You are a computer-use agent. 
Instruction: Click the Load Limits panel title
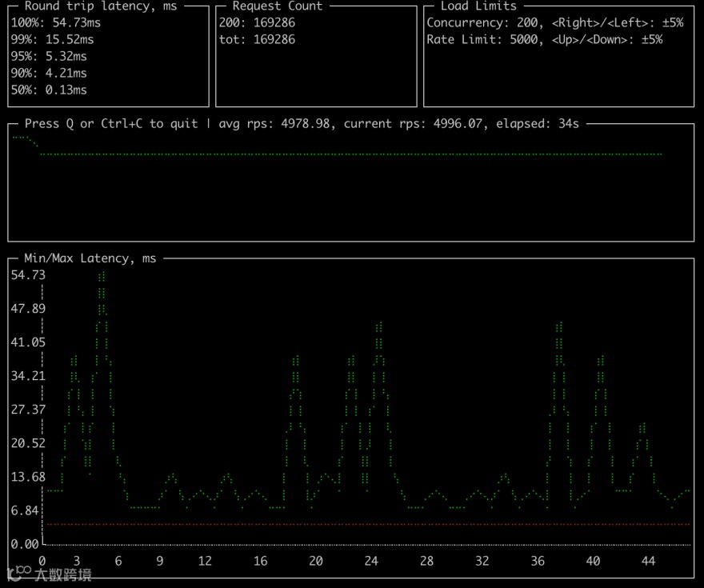point(478,6)
